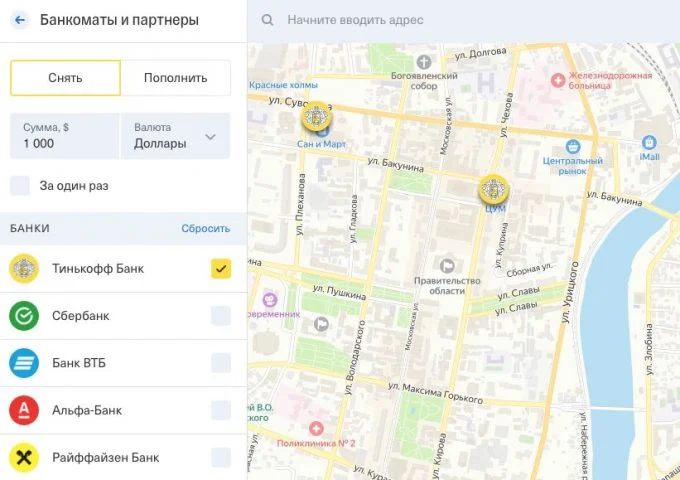680x480 pixels.
Task: Click the Центральный рынок basket icon
Action: (x=573, y=147)
